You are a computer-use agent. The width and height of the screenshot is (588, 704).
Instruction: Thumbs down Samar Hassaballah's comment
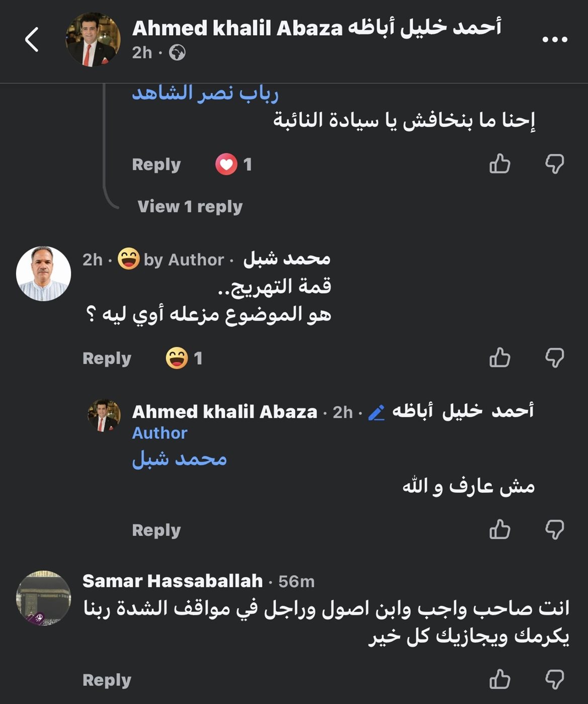click(555, 679)
